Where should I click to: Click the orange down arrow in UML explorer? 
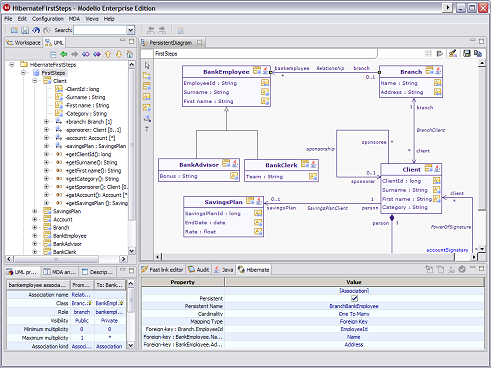pos(119,54)
